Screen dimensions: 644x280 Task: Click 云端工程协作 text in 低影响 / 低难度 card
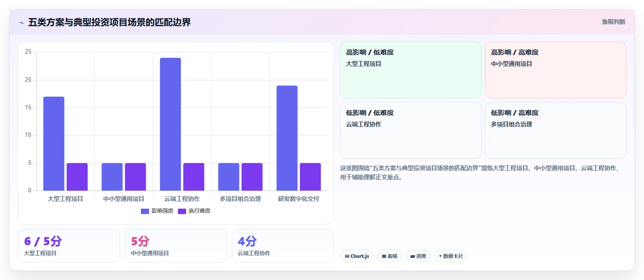364,124
